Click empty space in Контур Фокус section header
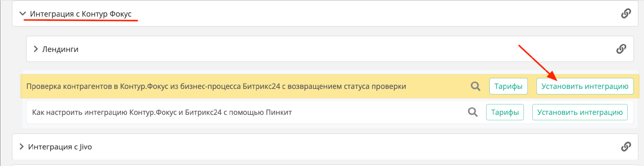Viewport: 644px width, 166px height. pyautogui.click(x=354, y=14)
